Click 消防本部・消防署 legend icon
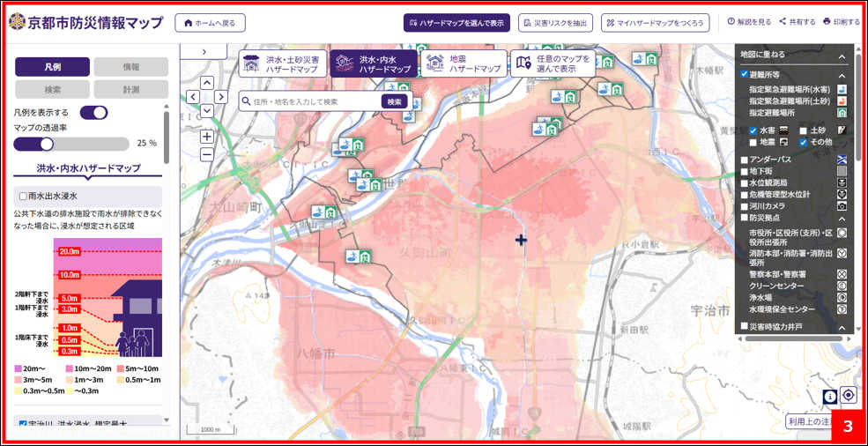868x446 pixels. point(842,253)
